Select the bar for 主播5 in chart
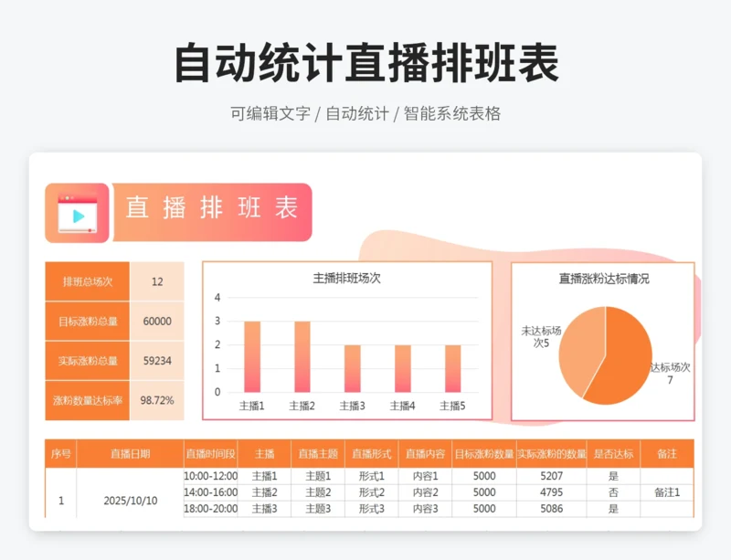The width and height of the screenshot is (731, 560). [x=452, y=368]
